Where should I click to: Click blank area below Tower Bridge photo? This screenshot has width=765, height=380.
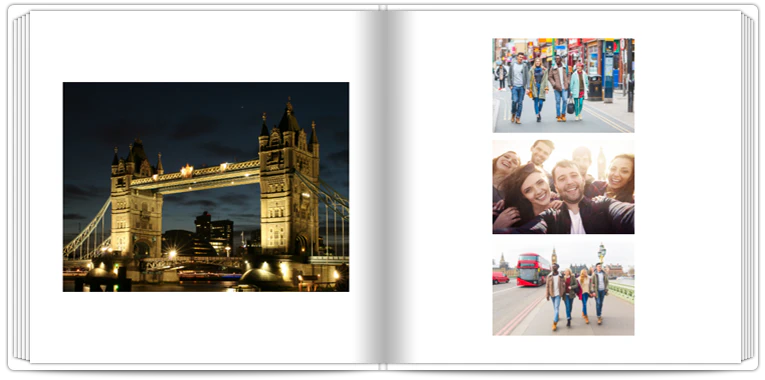click(x=206, y=327)
